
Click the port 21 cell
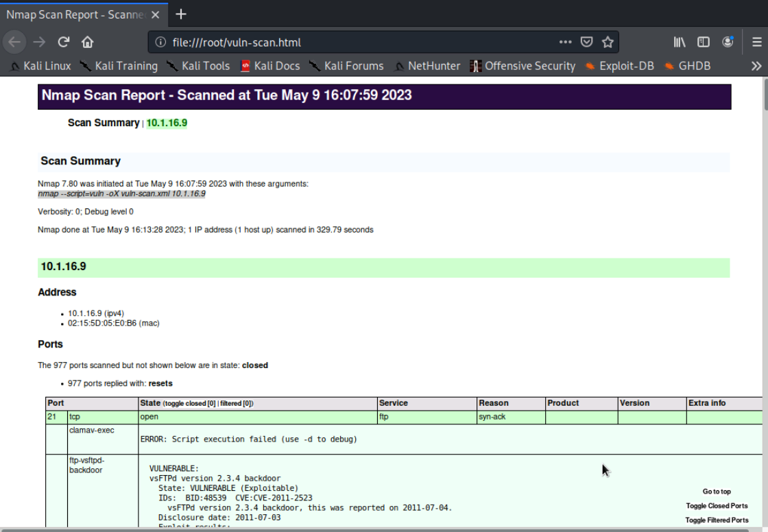click(x=56, y=417)
